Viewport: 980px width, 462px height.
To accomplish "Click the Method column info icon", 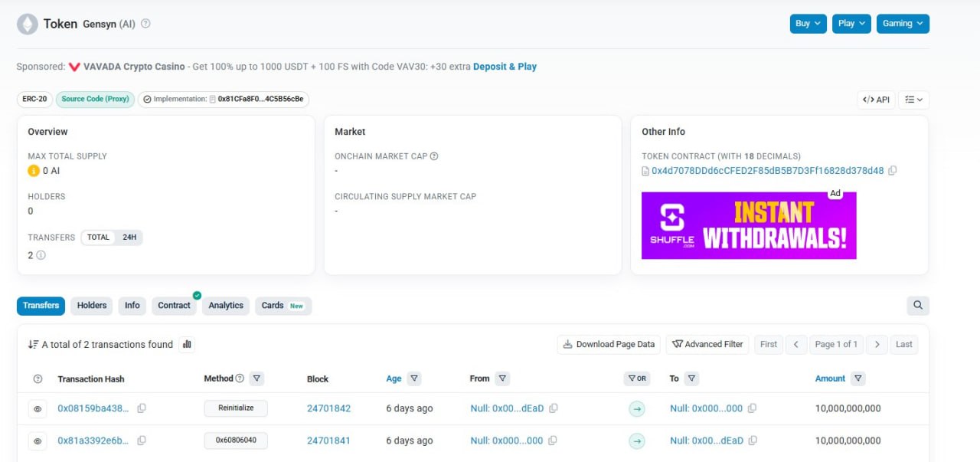I will coord(240,378).
